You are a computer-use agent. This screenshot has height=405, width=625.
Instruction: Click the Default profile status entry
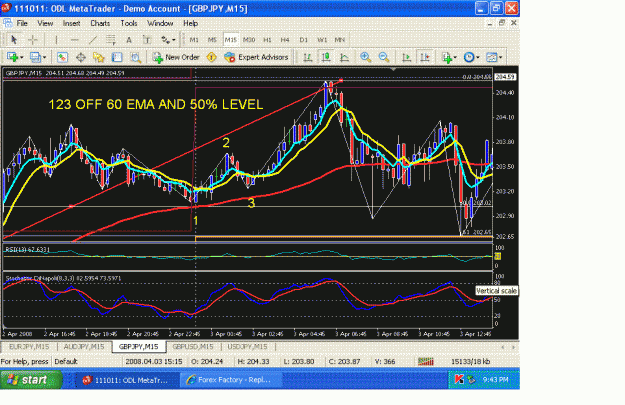click(x=66, y=362)
